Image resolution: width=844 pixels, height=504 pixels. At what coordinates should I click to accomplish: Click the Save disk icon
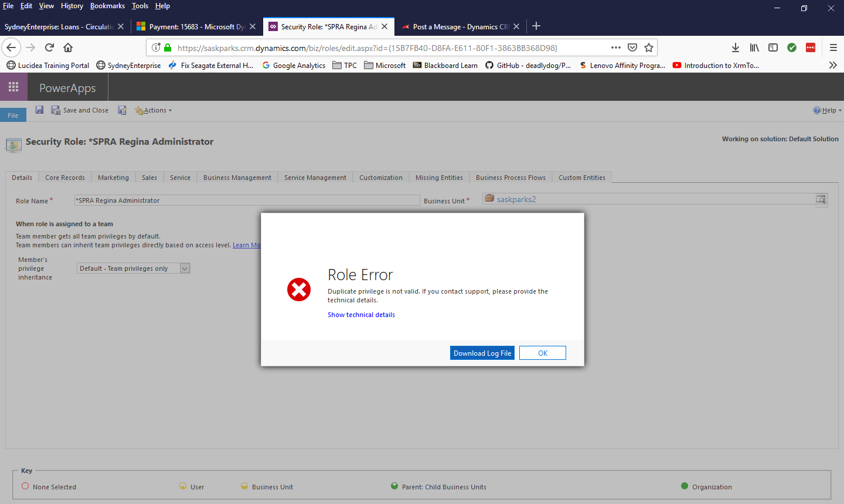pos(39,110)
